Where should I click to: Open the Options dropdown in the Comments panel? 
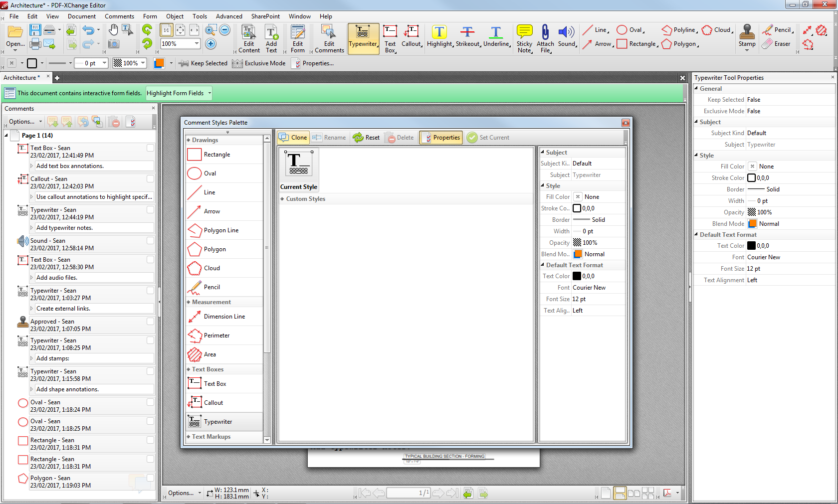(x=23, y=121)
